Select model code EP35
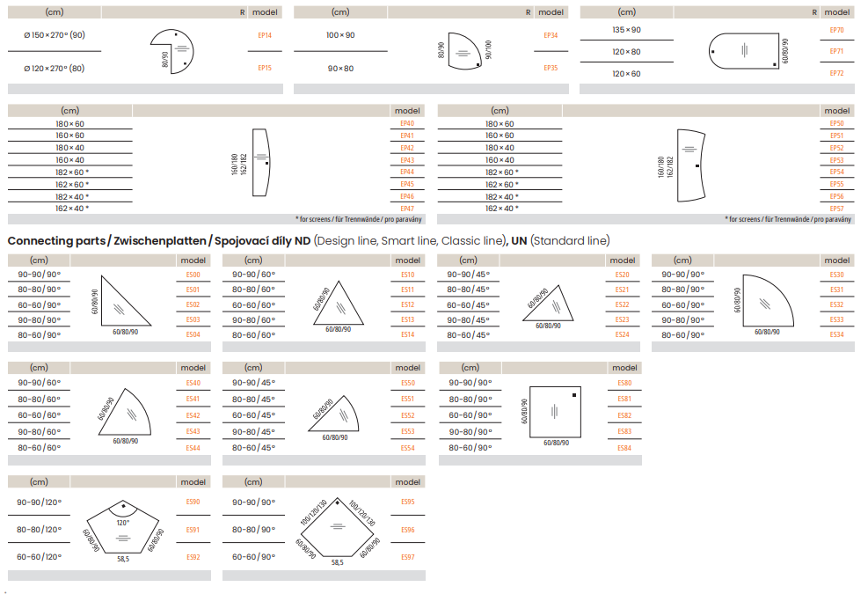The width and height of the screenshot is (868, 594). point(551,68)
